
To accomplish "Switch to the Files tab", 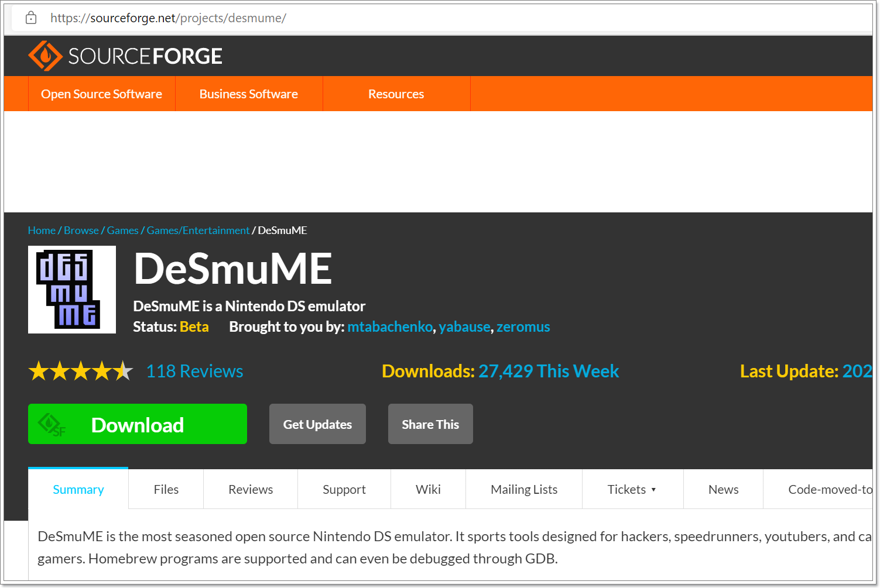I will 166,489.
